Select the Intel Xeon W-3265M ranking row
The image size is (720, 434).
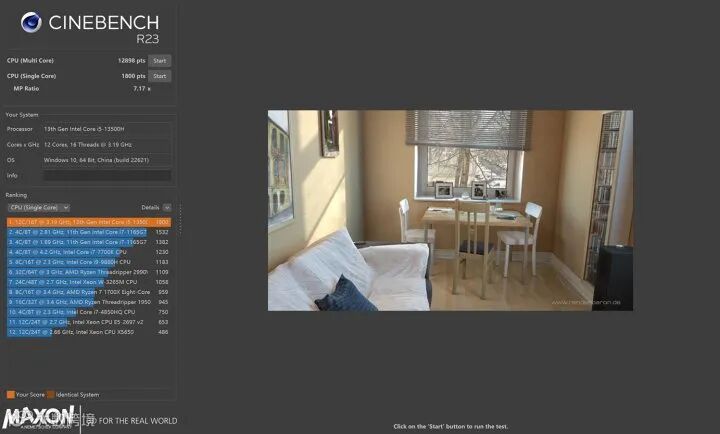[x=89, y=282]
